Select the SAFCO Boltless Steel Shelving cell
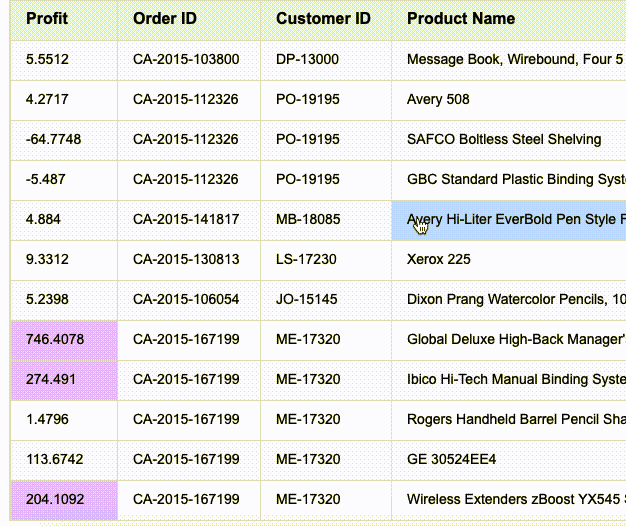 coord(504,140)
